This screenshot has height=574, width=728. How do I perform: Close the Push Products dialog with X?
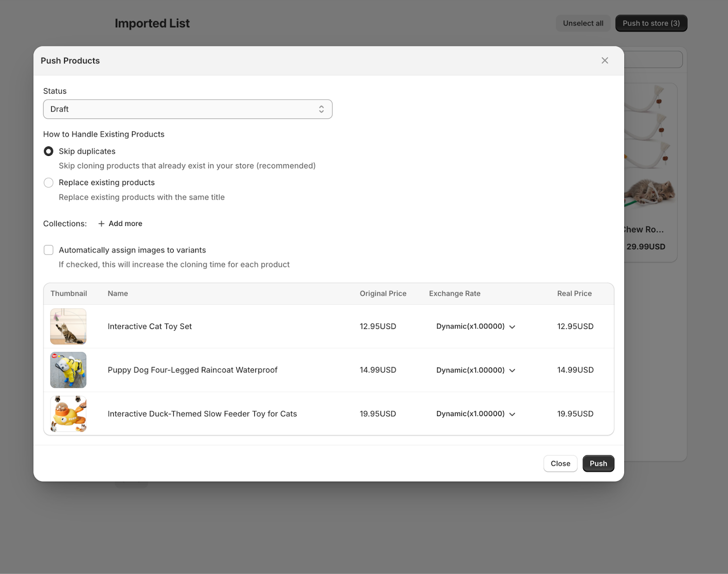coord(605,60)
